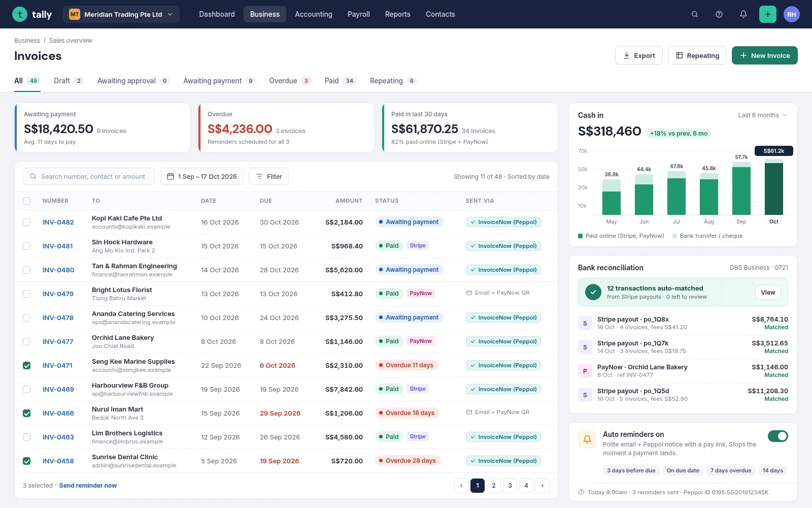Open the search magnifier in top bar
Image resolution: width=812 pixels, height=508 pixels.
695,14
